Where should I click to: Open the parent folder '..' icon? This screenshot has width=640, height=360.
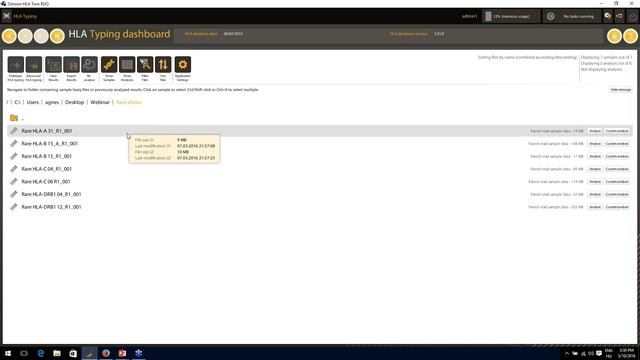[x=14, y=118]
